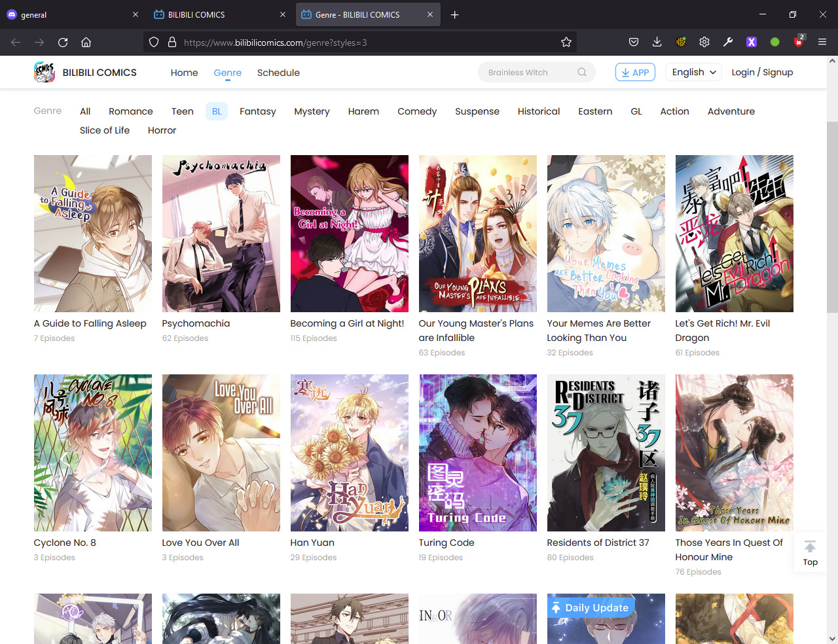
Task: Go to browser home page
Action: pyautogui.click(x=86, y=43)
